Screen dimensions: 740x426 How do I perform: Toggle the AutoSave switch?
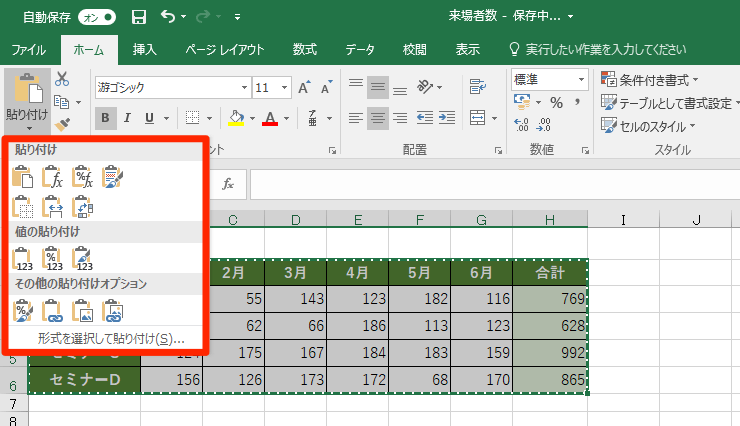pos(97,17)
